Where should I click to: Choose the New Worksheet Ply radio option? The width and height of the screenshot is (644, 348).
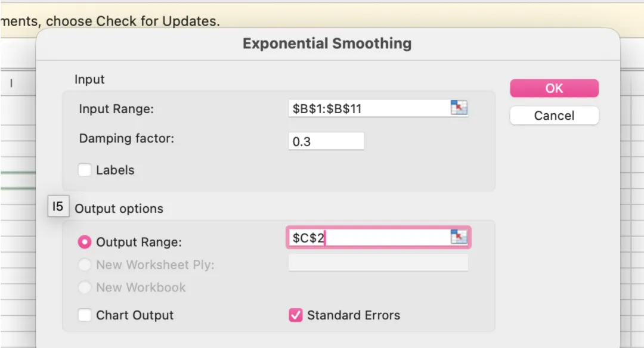click(x=85, y=265)
